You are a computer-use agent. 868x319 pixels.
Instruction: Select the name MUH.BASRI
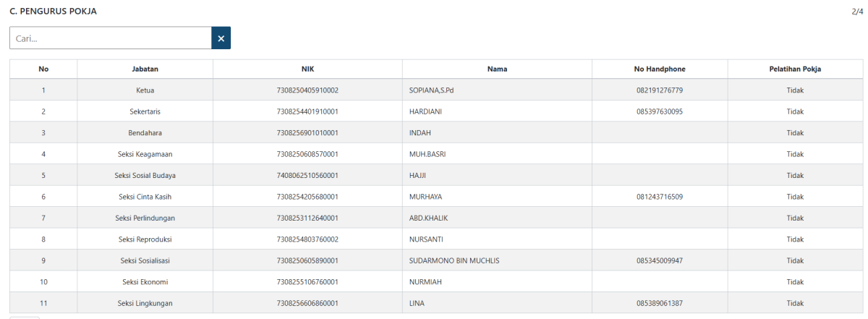pyautogui.click(x=427, y=154)
